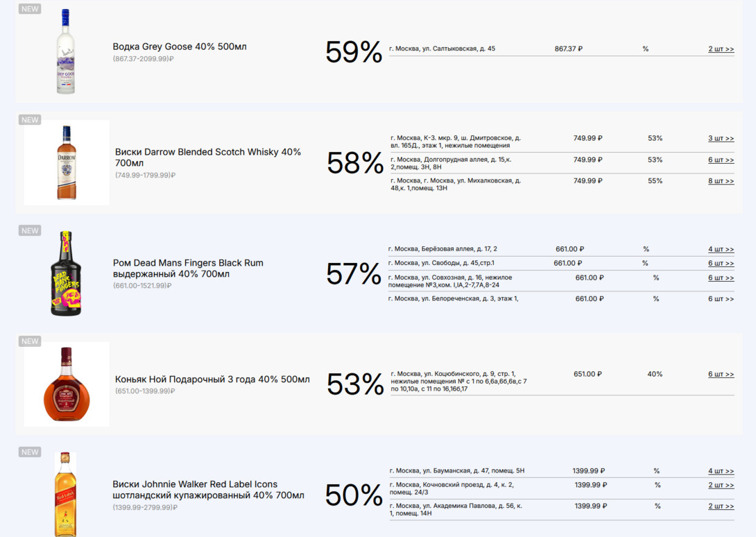756x537 pixels.
Task: Click the "8 шт >>" link for ул. Михалковская
Action: click(721, 181)
